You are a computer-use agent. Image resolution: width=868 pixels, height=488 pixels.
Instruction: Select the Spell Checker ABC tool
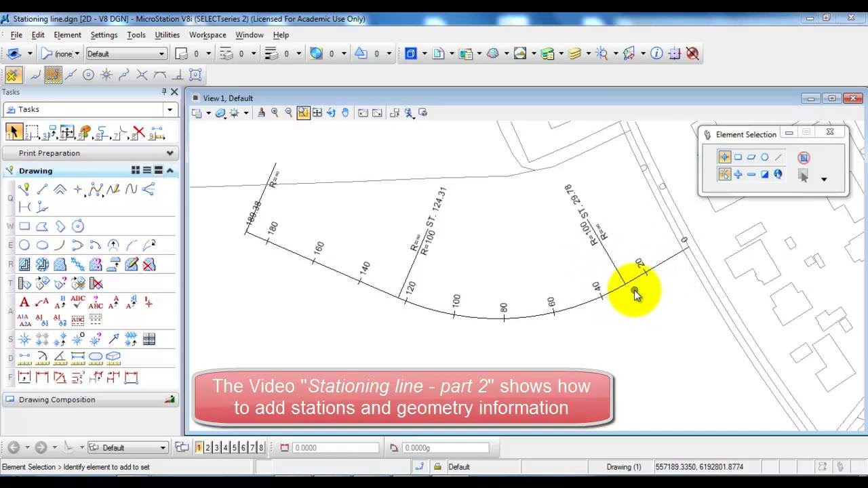pos(77,302)
